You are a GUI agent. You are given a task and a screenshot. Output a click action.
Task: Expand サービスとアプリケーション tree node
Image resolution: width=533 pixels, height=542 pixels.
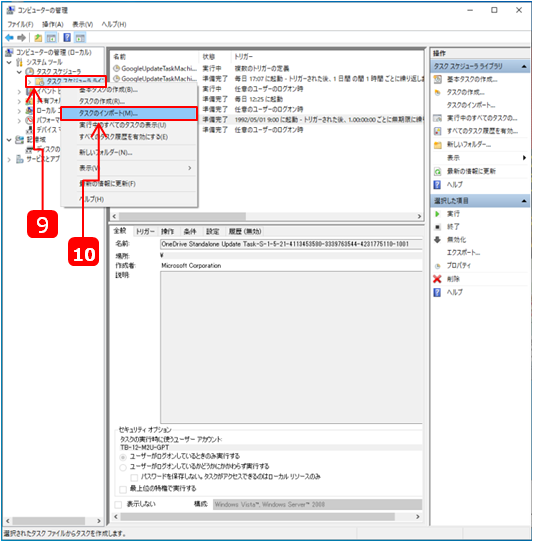[9, 159]
